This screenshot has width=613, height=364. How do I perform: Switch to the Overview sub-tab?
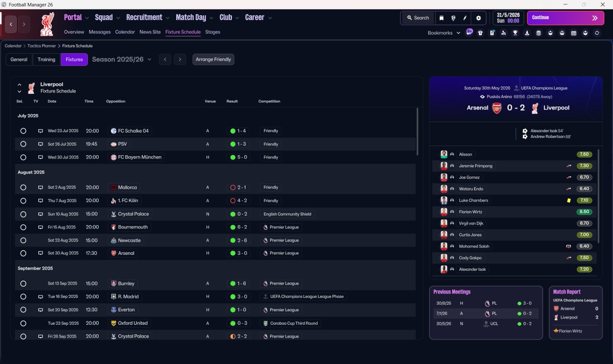click(x=74, y=32)
